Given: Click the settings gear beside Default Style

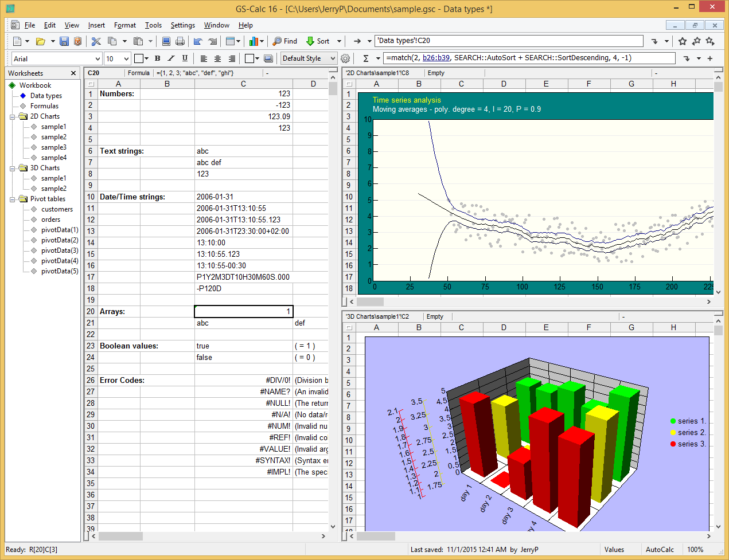Looking at the screenshot, I should [x=345, y=58].
